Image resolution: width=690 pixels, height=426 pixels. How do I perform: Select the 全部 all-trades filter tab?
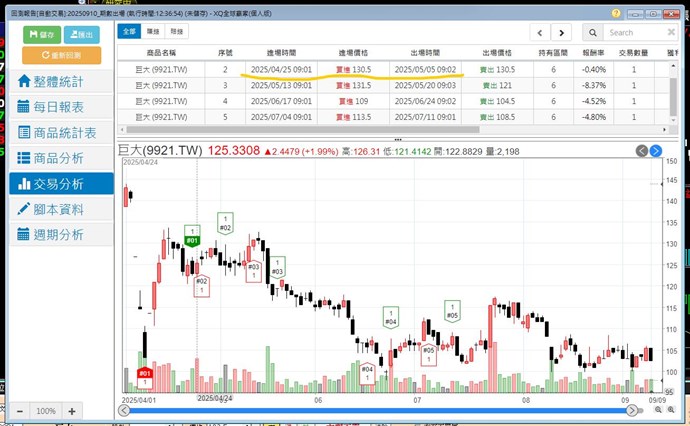pos(129,32)
